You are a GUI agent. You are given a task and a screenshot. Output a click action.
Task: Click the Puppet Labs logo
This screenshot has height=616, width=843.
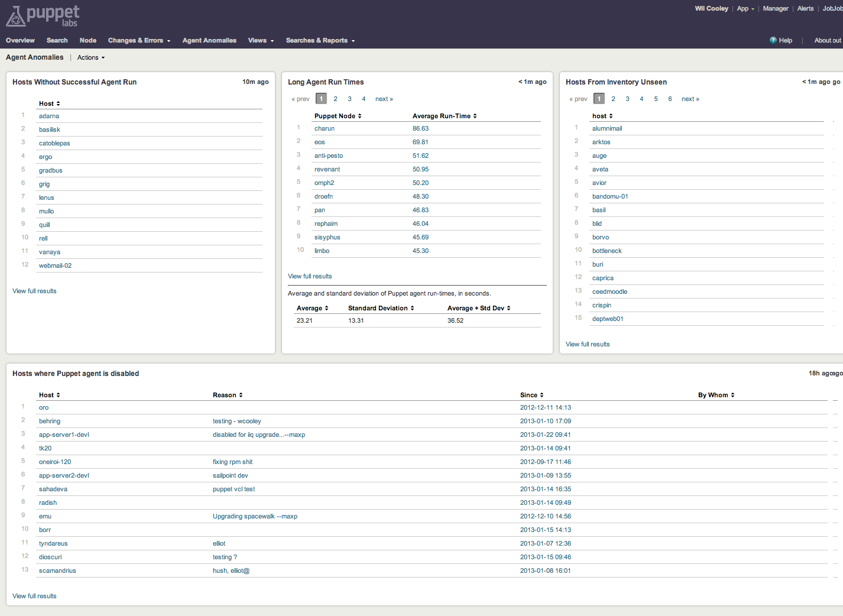[x=43, y=16]
